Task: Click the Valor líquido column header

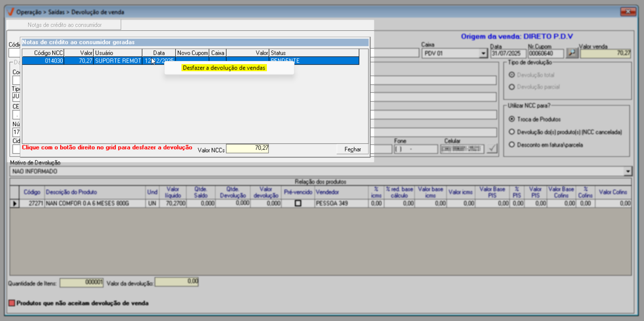Action: [173, 192]
